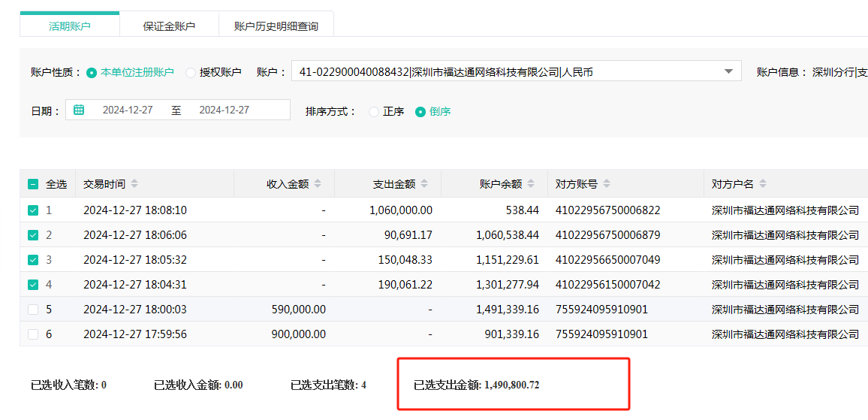Check row 6 checkbox
This screenshot has height=420, width=868.
[33, 334]
